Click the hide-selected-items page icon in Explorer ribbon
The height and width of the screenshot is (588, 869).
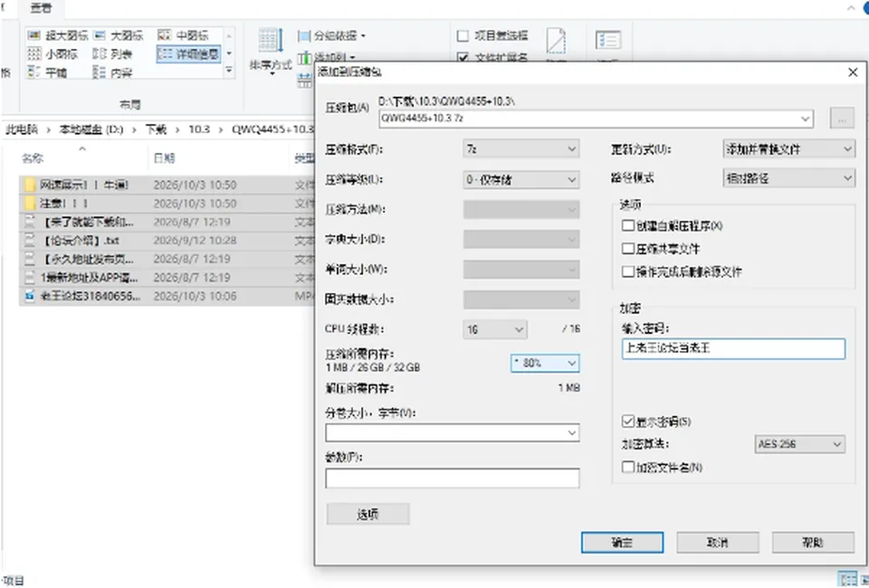coord(556,42)
